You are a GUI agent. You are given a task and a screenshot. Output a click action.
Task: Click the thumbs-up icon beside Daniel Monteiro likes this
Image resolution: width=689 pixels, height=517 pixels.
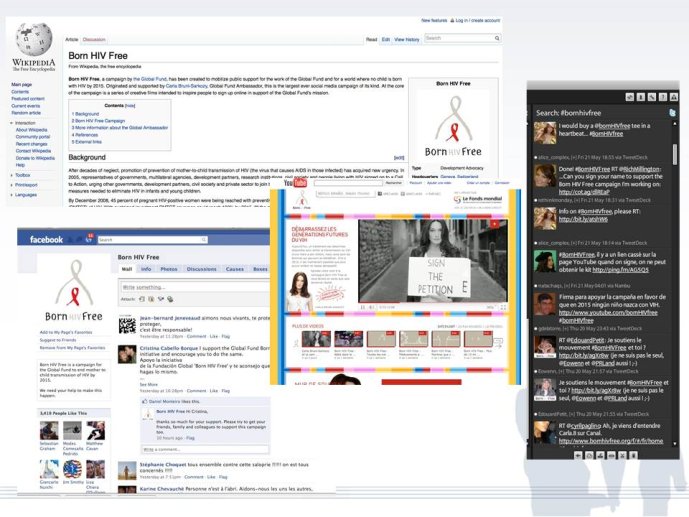[145, 401]
